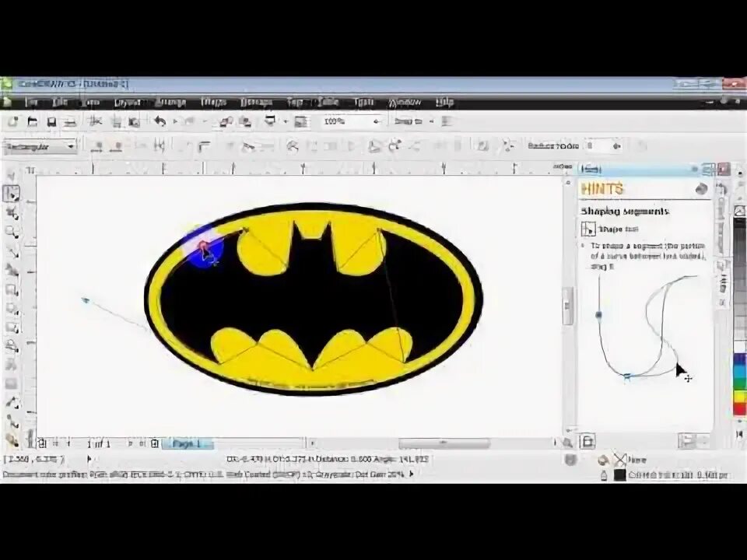Click the round Hints help icon
The image size is (747, 560).
click(701, 189)
